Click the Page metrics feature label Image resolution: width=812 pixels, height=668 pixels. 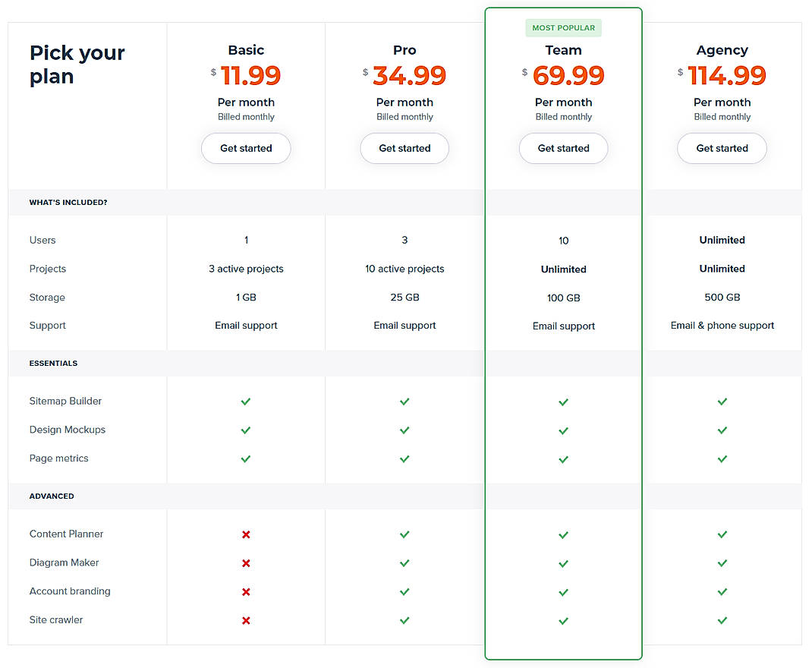tap(59, 458)
